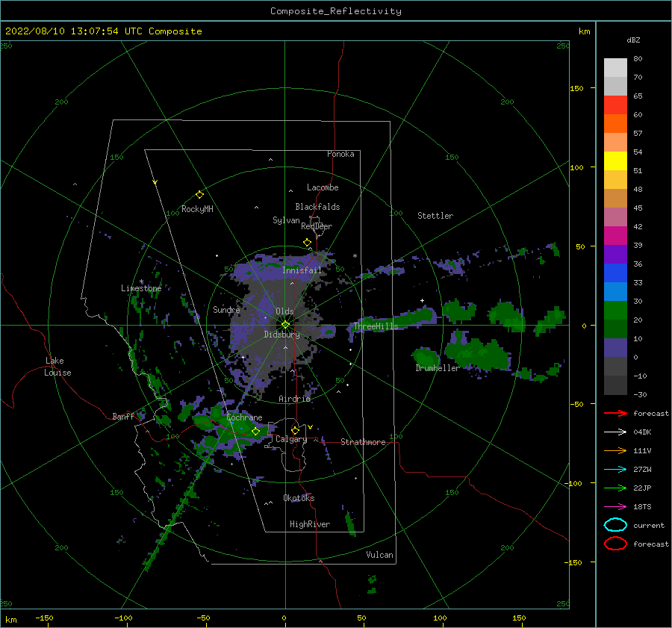Click the 0 dBZ purple color swatch

[x=615, y=348]
